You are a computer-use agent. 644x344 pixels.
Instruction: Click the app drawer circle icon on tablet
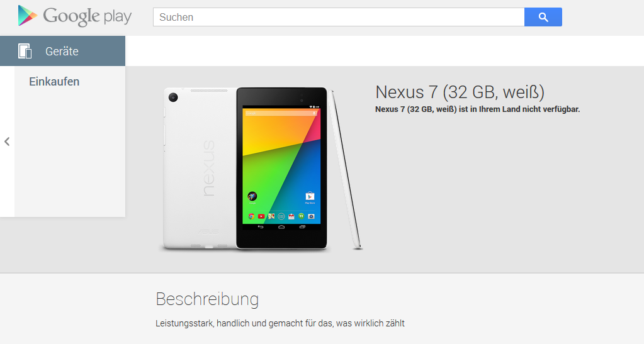click(281, 216)
